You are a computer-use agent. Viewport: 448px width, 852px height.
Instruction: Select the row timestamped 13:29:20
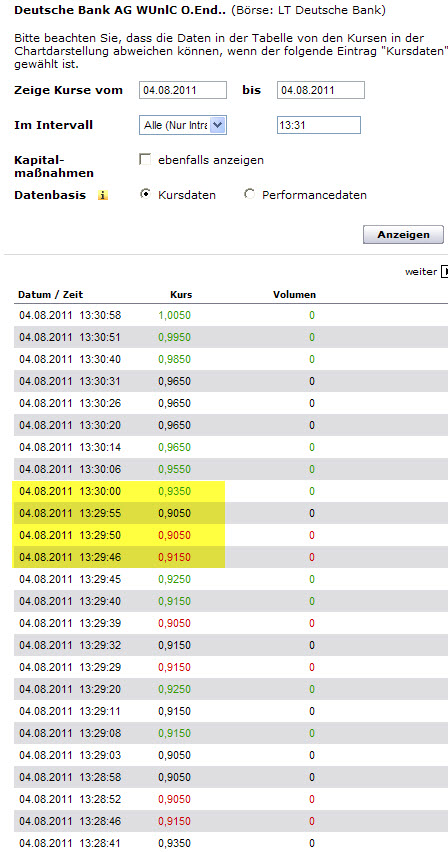(231, 690)
